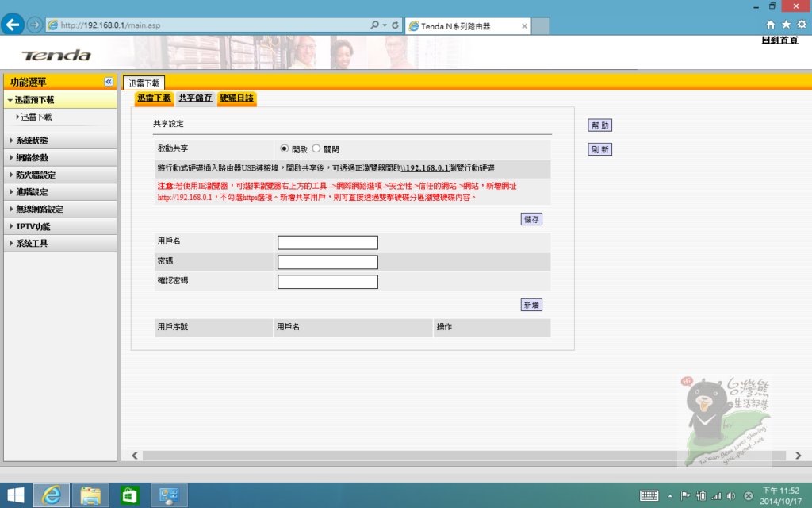The width and height of the screenshot is (812, 508).
Task: Open the control panel taskbar icon
Action: point(169,495)
